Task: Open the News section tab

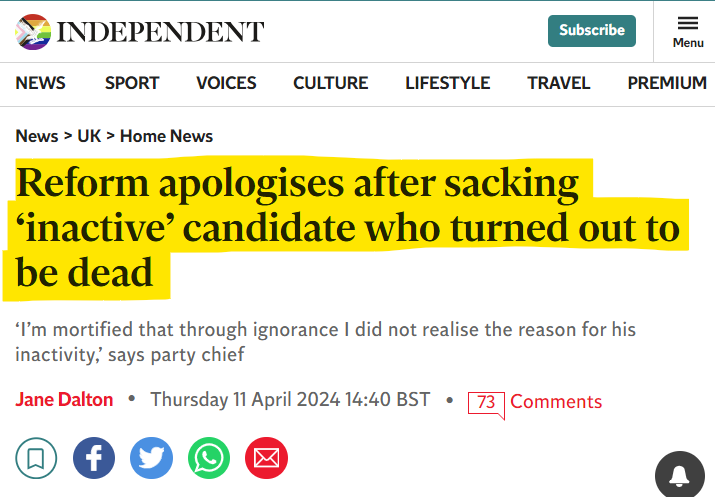Action: point(42,83)
